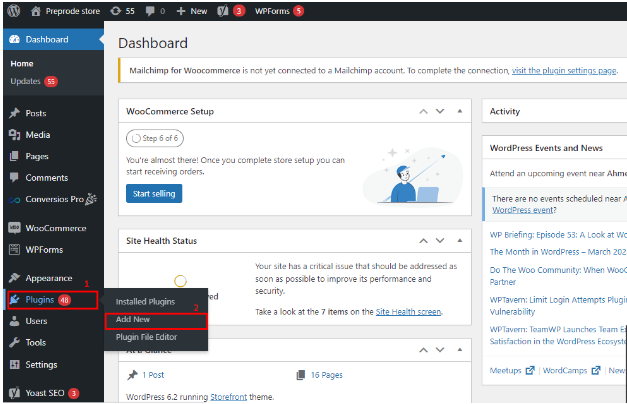Screen dimensions: 627x404
Task: Open Home under Dashboard menu
Action: (22, 64)
